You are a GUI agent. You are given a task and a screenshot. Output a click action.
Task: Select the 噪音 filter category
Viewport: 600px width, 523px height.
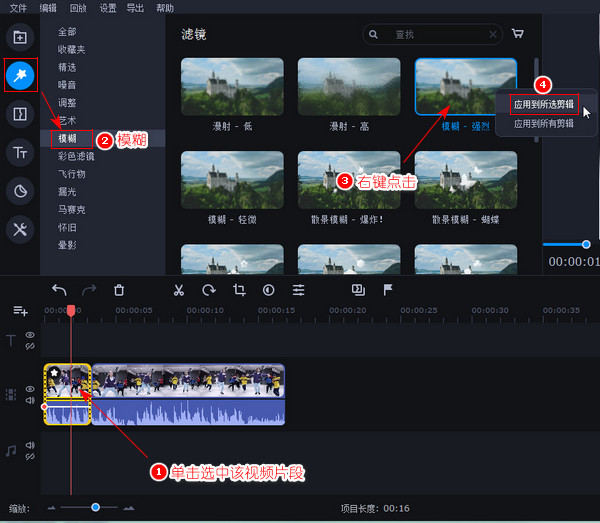67,85
